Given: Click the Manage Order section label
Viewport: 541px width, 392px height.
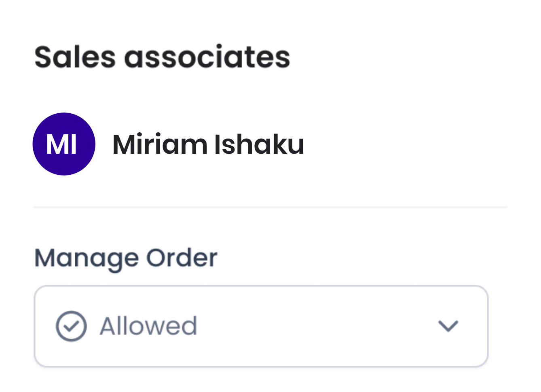Looking at the screenshot, I should tap(126, 258).
